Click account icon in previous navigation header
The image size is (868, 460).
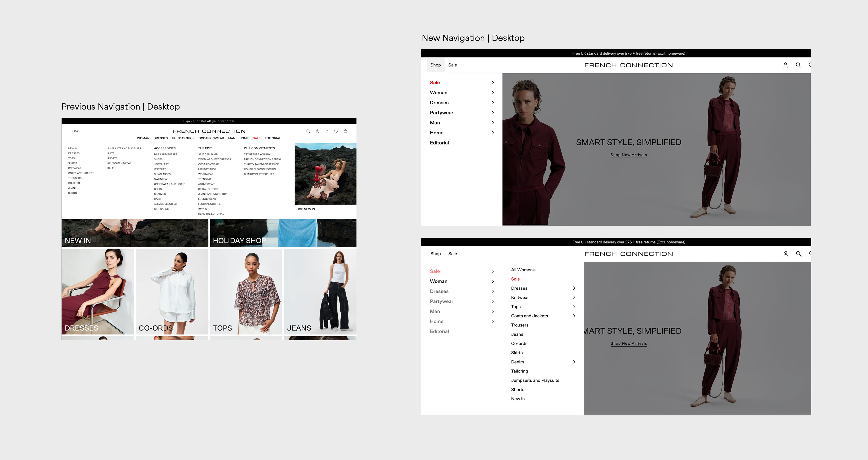(327, 131)
